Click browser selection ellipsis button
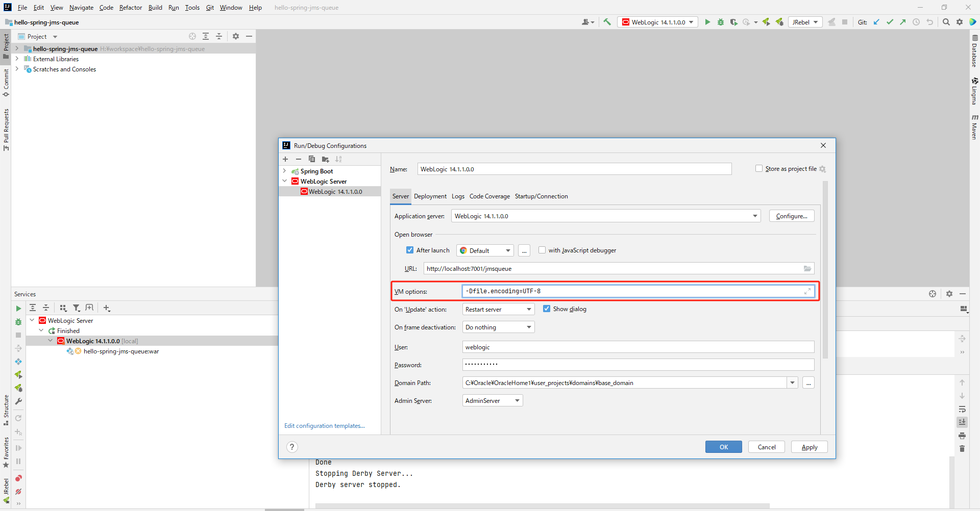The height and width of the screenshot is (511, 980). click(x=524, y=250)
